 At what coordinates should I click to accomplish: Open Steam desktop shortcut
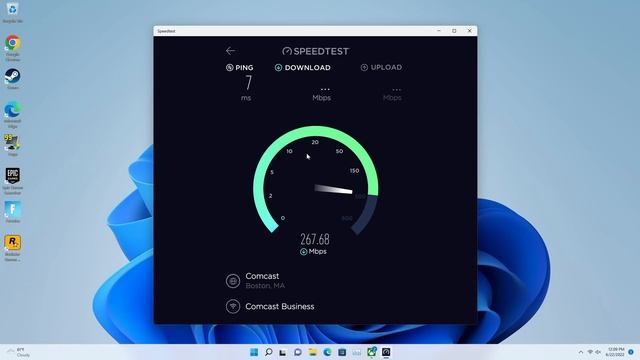[12, 79]
